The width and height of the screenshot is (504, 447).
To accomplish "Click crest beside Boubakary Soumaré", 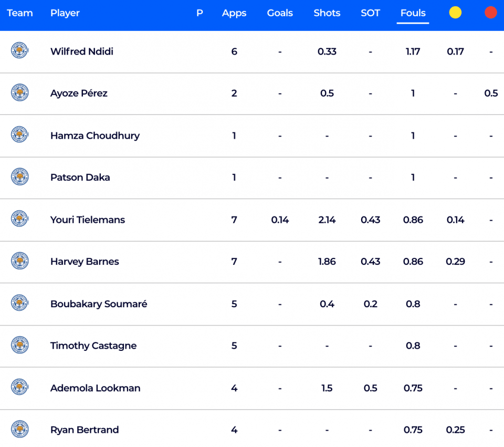I will point(19,303).
